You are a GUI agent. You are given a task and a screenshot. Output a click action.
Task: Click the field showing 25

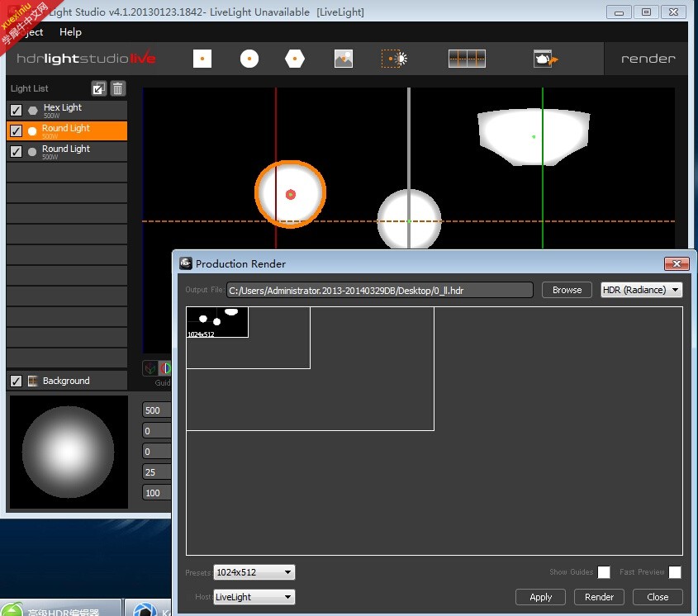157,471
